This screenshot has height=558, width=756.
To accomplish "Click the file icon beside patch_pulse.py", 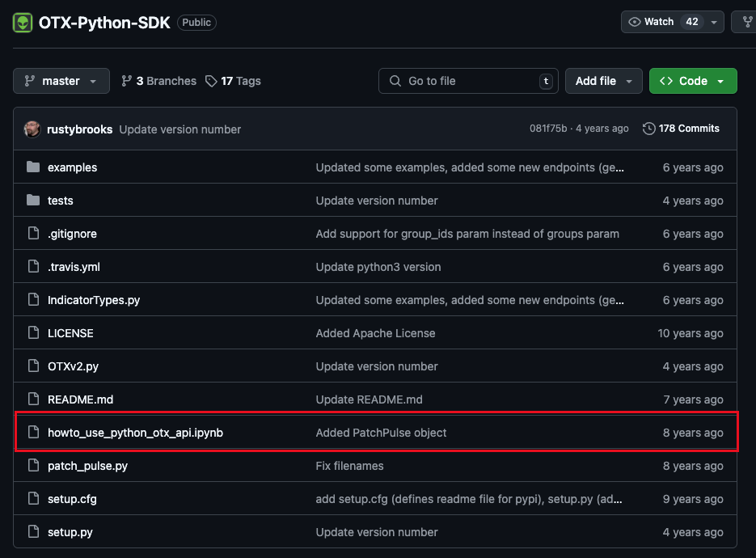I will pyautogui.click(x=33, y=465).
